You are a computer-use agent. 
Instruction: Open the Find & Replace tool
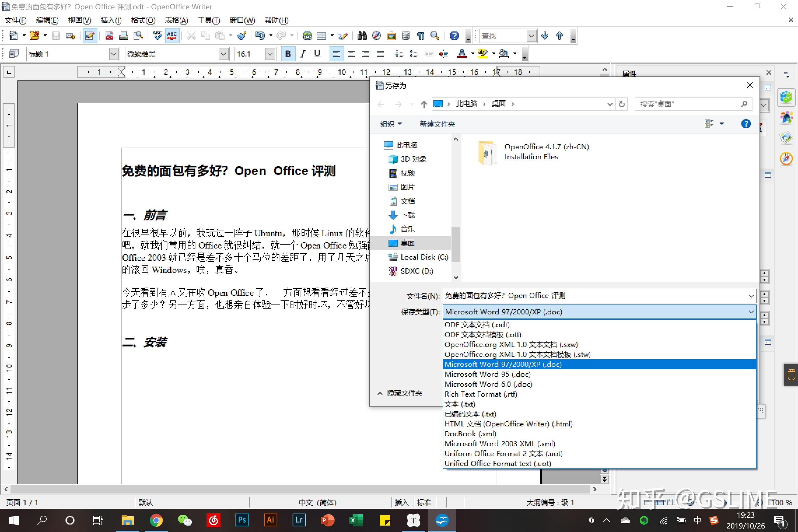click(x=362, y=35)
